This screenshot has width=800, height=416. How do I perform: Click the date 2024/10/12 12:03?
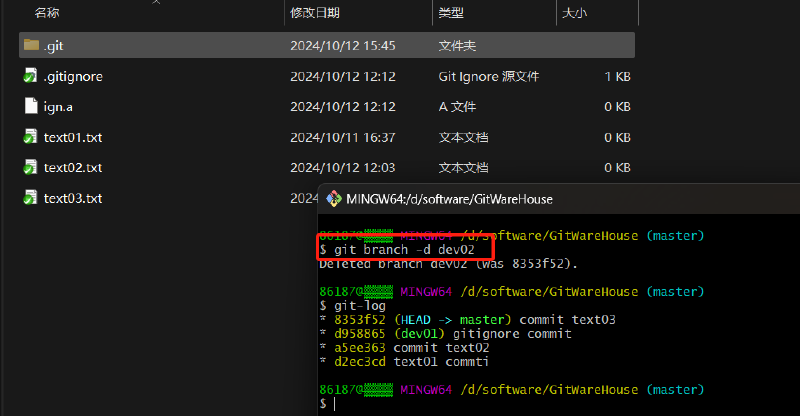click(343, 167)
